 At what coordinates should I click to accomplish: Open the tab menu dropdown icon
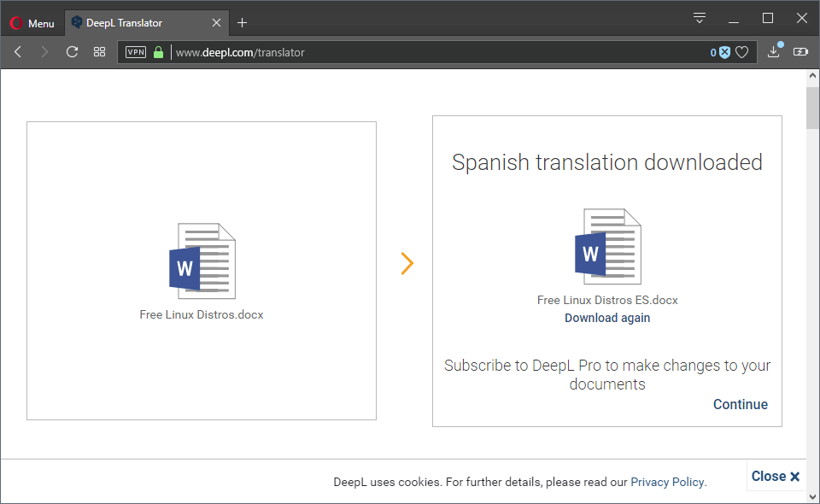pyautogui.click(x=700, y=18)
